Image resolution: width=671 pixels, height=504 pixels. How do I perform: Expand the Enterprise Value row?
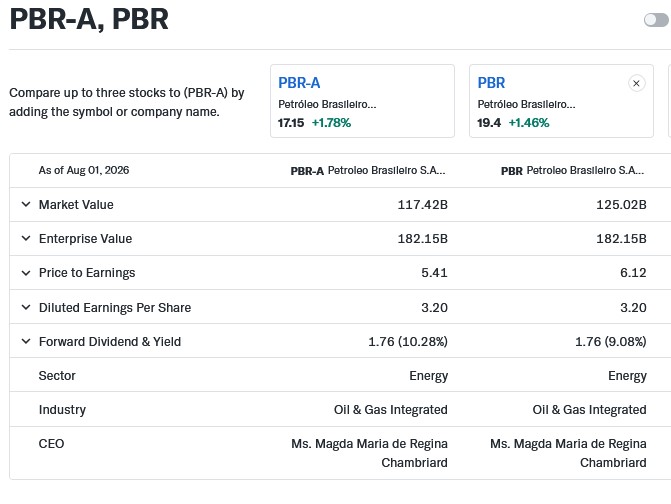(26, 238)
